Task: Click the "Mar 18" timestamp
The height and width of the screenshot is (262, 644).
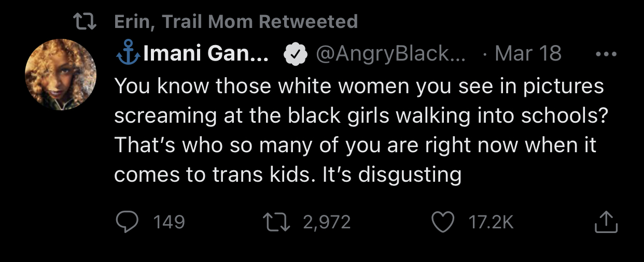Action: coord(528,54)
